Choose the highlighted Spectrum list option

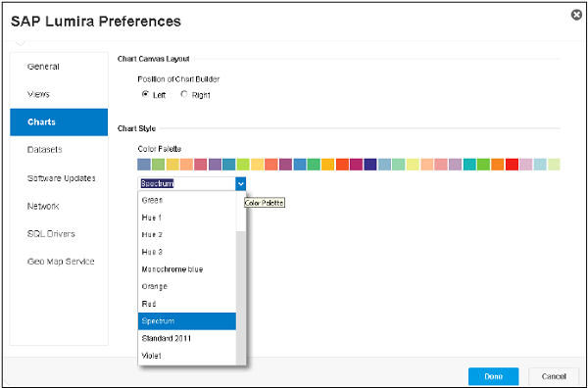point(187,321)
